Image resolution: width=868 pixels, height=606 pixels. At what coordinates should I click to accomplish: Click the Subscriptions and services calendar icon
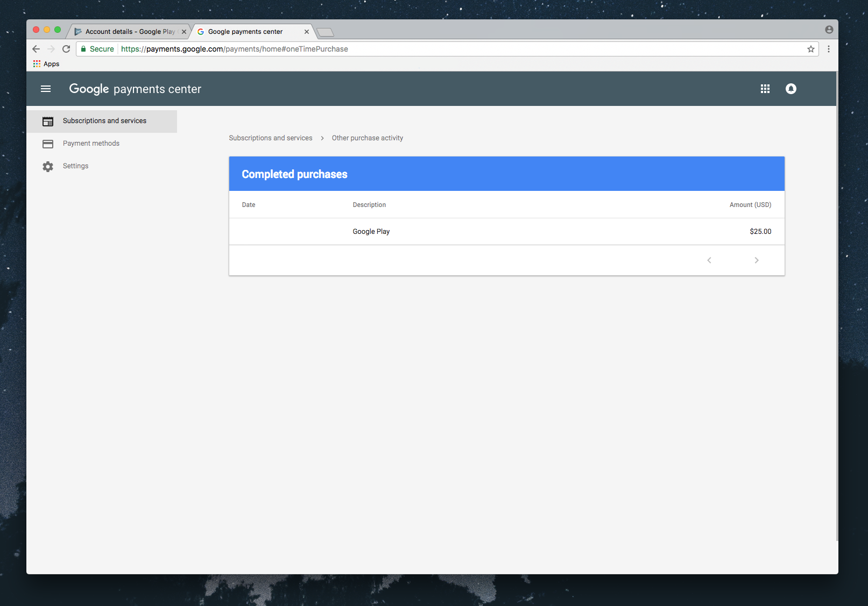coord(48,121)
